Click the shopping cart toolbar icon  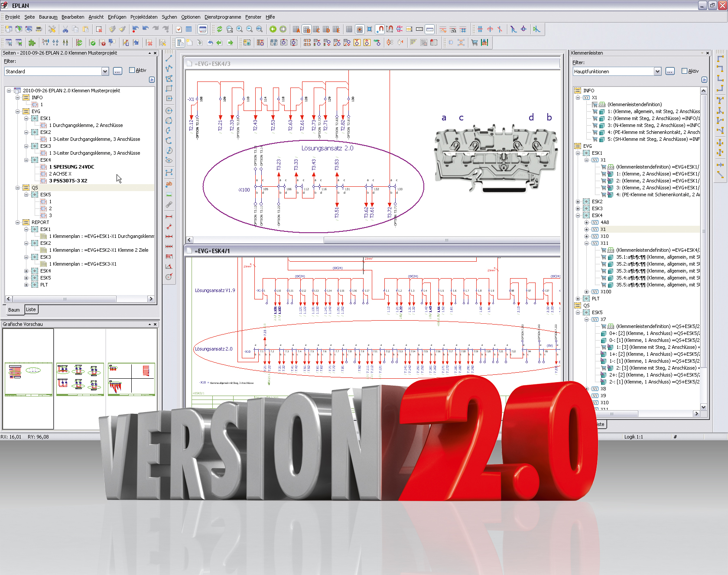pyautogui.click(x=474, y=42)
